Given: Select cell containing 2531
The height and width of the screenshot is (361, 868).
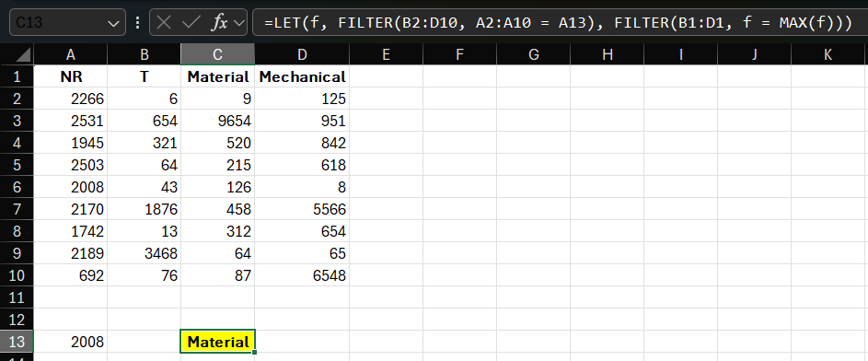Looking at the screenshot, I should tap(70, 121).
